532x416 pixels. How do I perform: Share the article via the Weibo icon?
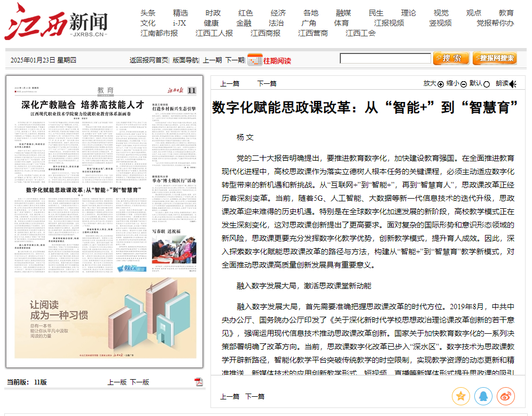pyautogui.click(x=505, y=396)
